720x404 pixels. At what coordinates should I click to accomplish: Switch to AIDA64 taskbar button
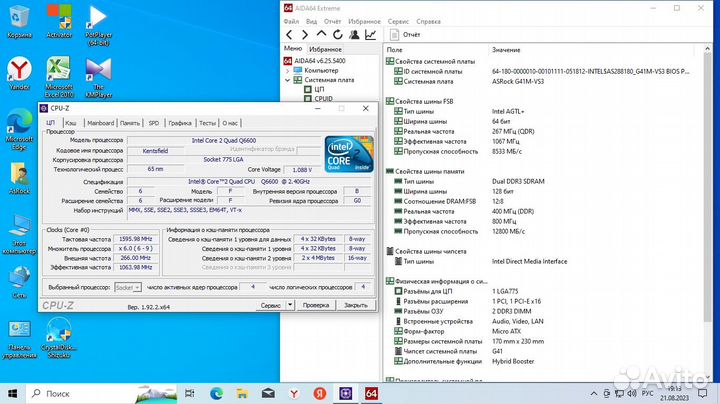click(x=371, y=393)
